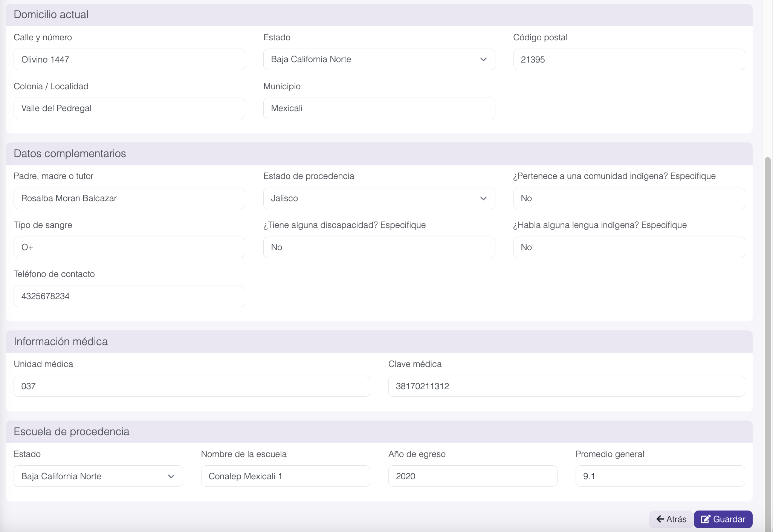Screen dimensions: 773x532
Task: Focus the Colonia / Localidad field
Action: pyautogui.click(x=129, y=108)
